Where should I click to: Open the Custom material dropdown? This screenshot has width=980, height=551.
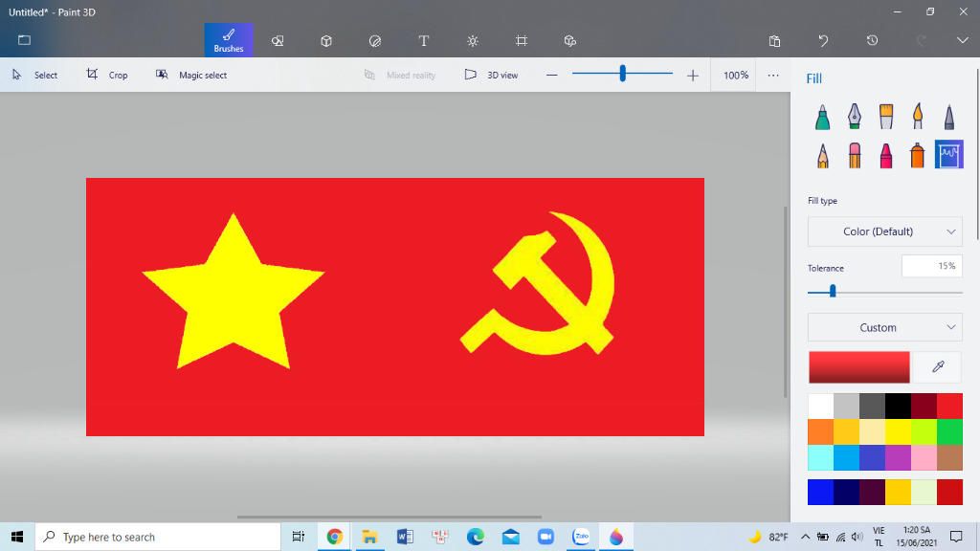tap(885, 327)
